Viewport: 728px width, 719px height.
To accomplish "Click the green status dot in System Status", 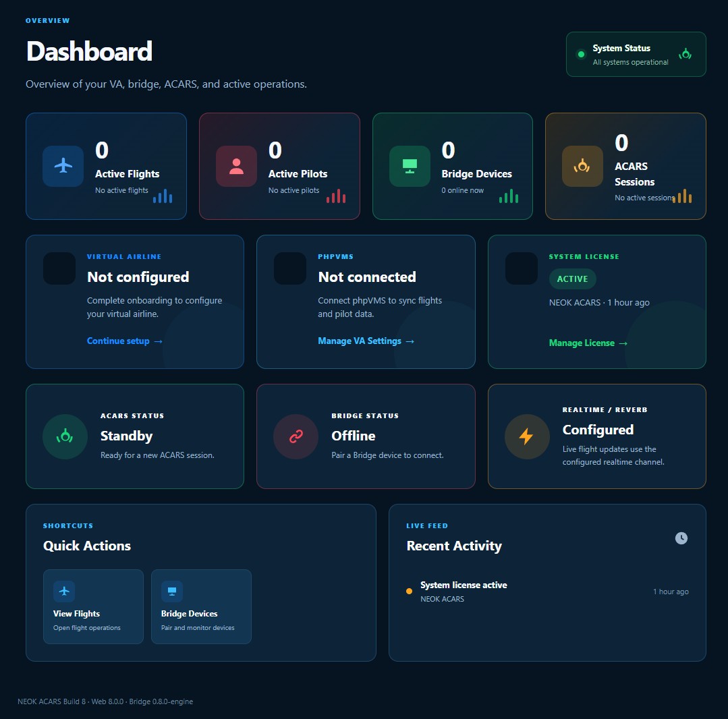I will click(x=581, y=55).
